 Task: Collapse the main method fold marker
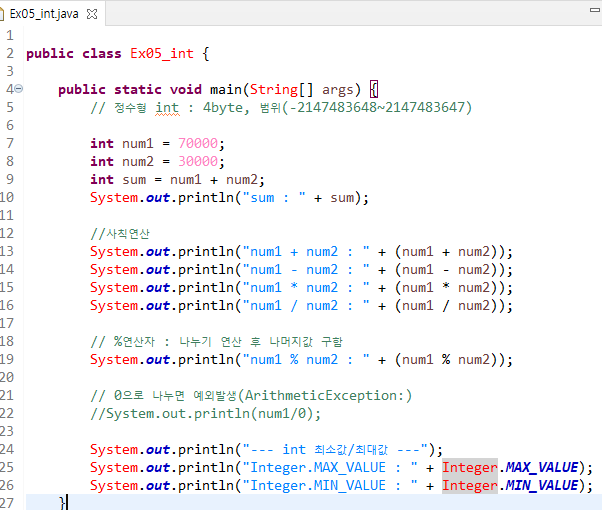(x=19, y=89)
